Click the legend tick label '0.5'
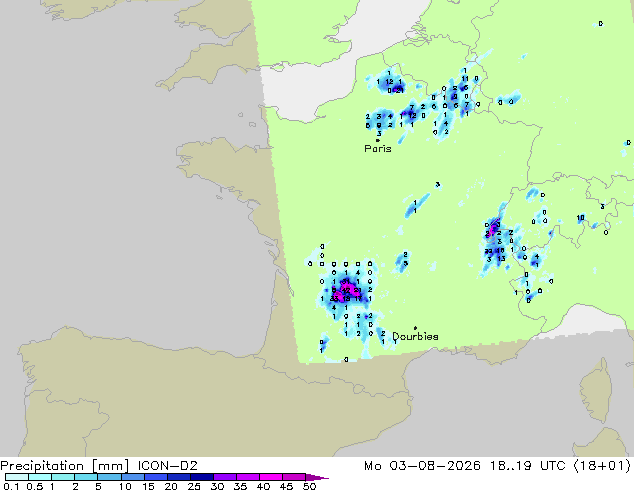This screenshot has width=634, height=490. pyautogui.click(x=34, y=486)
